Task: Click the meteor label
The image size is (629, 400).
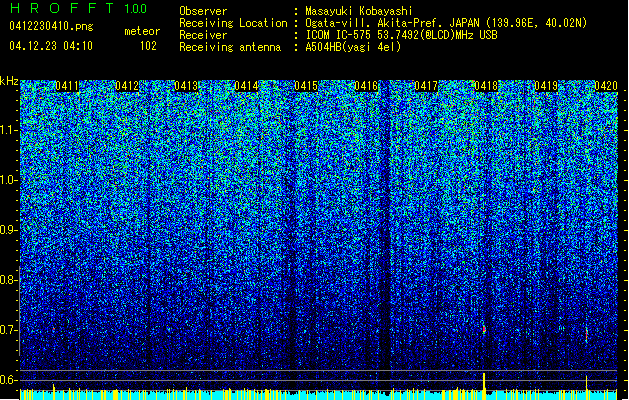Action: tap(142, 31)
